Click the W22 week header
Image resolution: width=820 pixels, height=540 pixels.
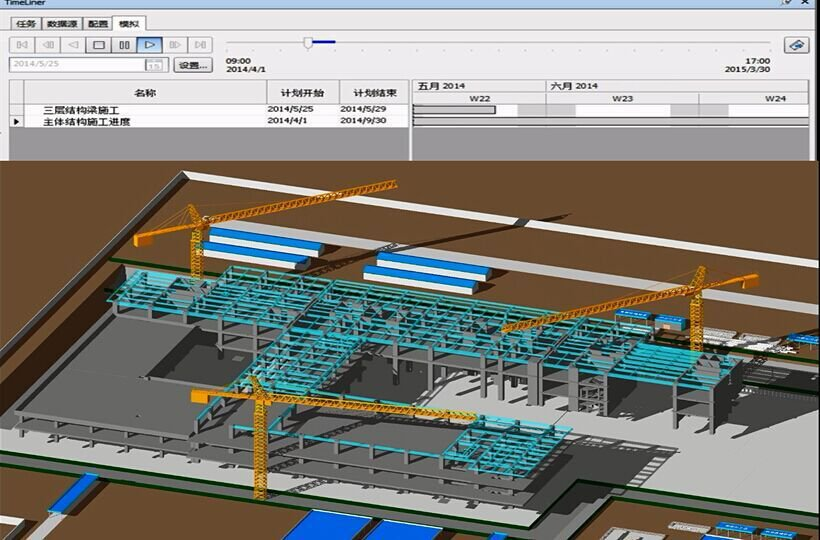pos(480,98)
